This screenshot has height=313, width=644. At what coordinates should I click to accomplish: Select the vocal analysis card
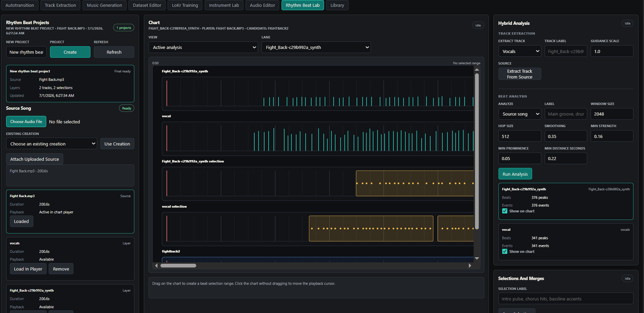(566, 241)
